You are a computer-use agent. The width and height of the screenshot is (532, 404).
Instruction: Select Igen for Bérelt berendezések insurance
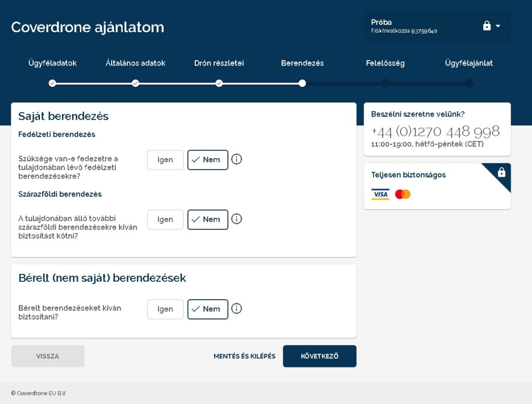click(x=165, y=309)
